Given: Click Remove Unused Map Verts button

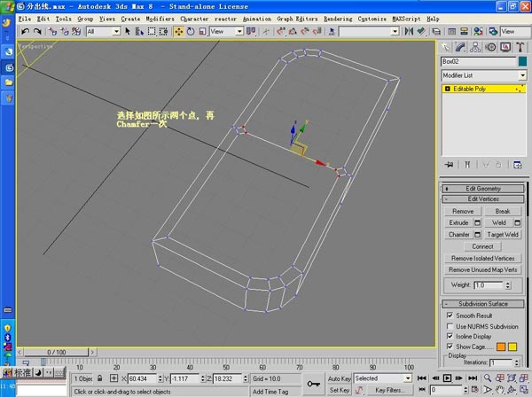Looking at the screenshot, I should click(483, 270).
